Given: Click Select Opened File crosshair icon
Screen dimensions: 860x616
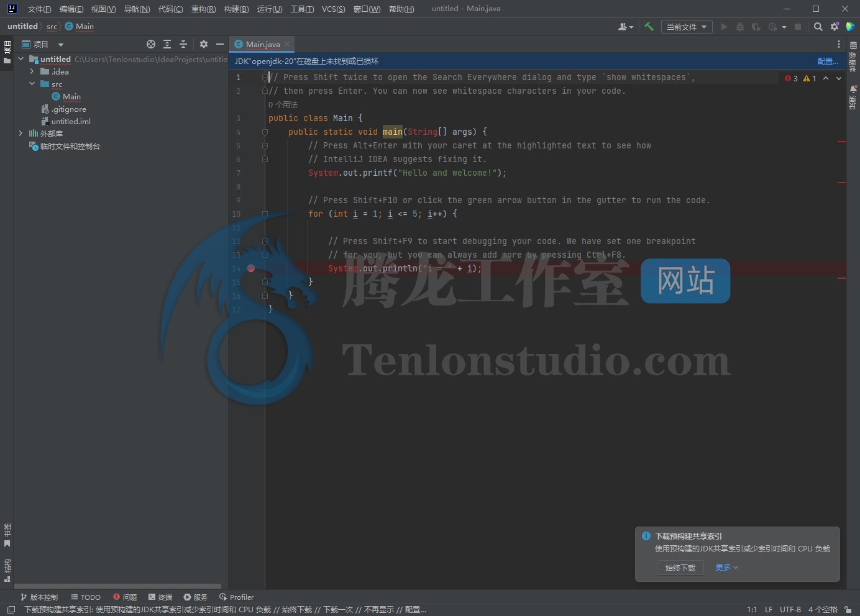Looking at the screenshot, I should point(150,44).
